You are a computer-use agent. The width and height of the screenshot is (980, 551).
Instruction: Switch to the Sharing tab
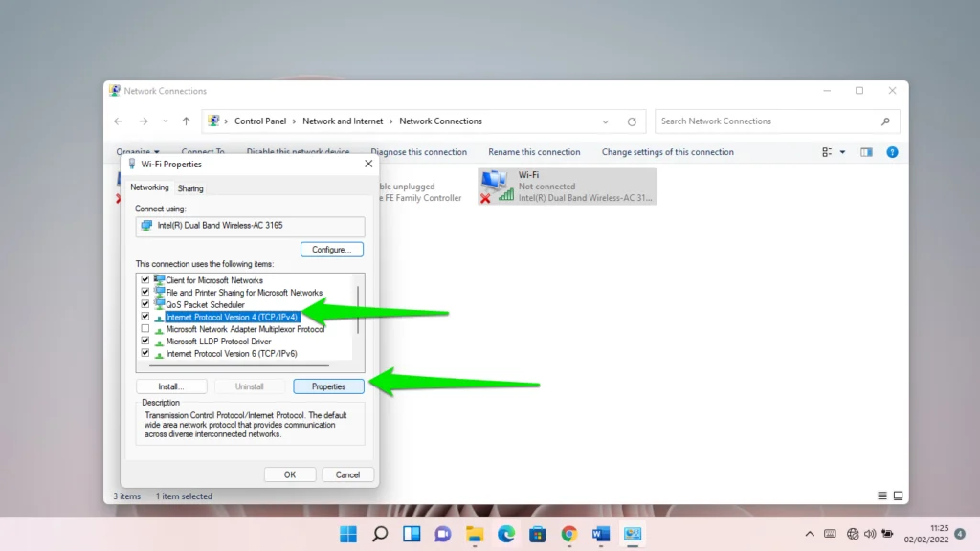190,188
